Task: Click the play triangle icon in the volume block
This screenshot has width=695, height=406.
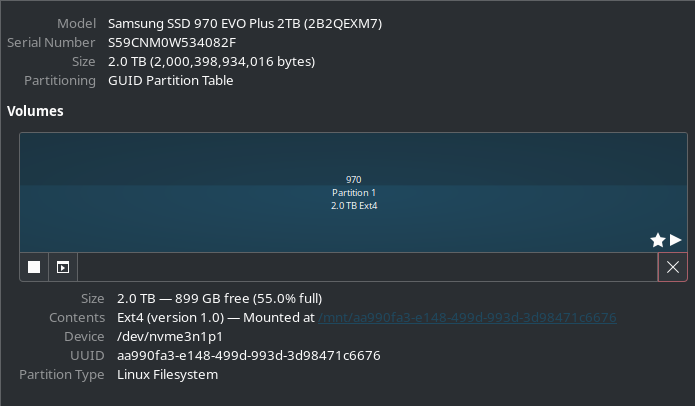Action: pyautogui.click(x=675, y=240)
